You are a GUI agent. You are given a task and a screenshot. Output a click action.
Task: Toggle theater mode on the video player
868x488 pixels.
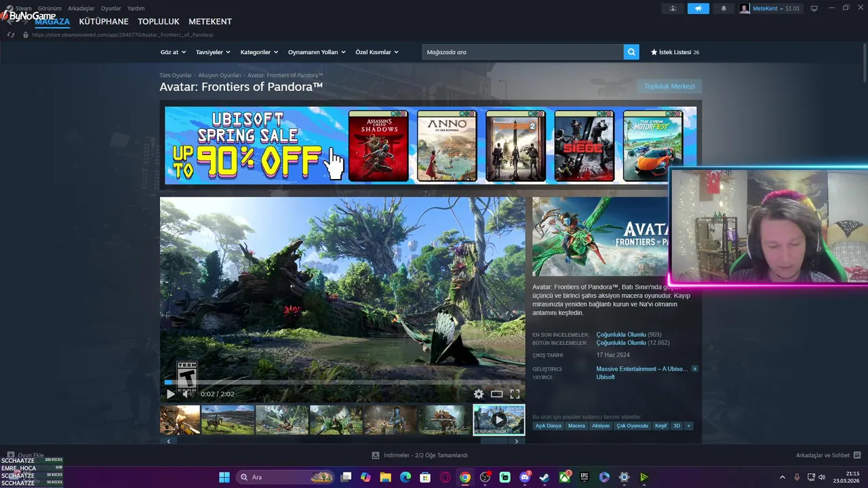(497, 394)
